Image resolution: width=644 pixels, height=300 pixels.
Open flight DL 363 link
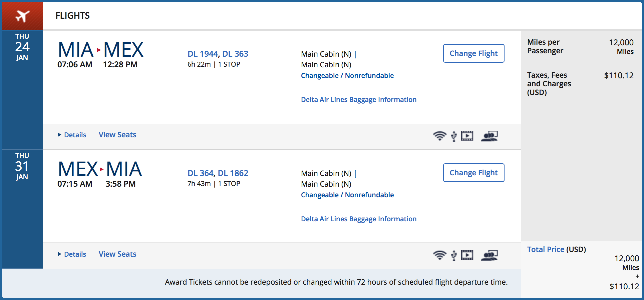(x=235, y=54)
